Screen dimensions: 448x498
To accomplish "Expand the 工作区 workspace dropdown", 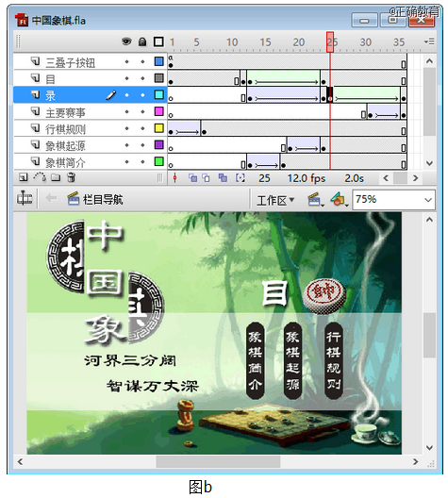I will pos(275,200).
